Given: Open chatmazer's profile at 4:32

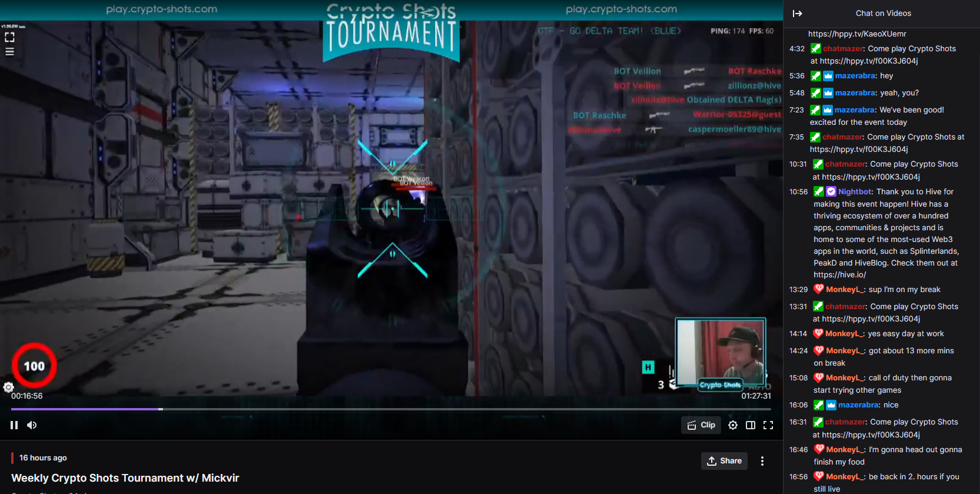Looking at the screenshot, I should point(844,49).
